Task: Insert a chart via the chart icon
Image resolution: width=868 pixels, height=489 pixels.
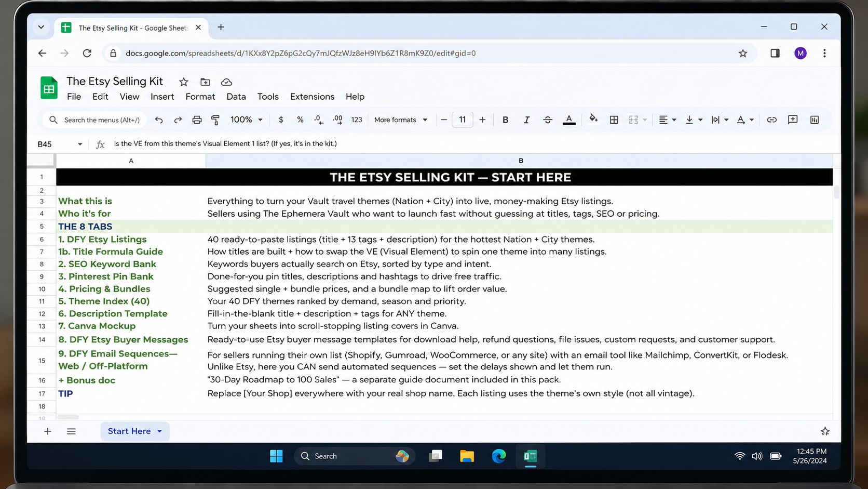Action: pos(815,120)
